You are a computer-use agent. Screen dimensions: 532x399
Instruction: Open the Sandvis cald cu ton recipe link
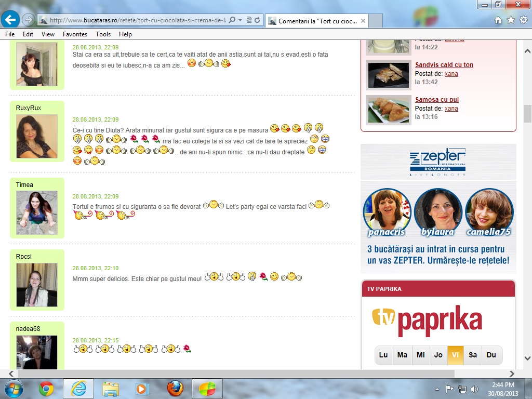pyautogui.click(x=444, y=65)
